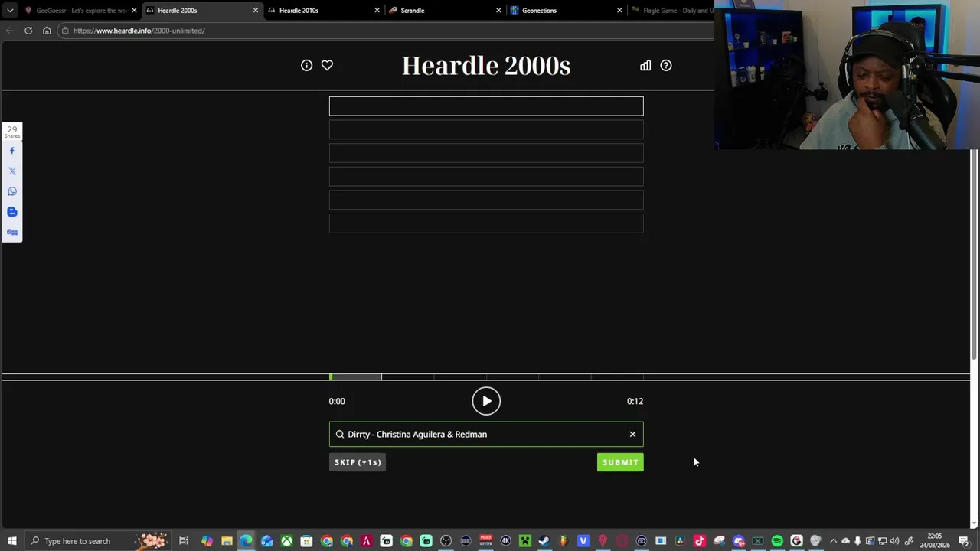The height and width of the screenshot is (551, 980).
Task: Open the stats bar chart icon
Action: click(x=645, y=65)
